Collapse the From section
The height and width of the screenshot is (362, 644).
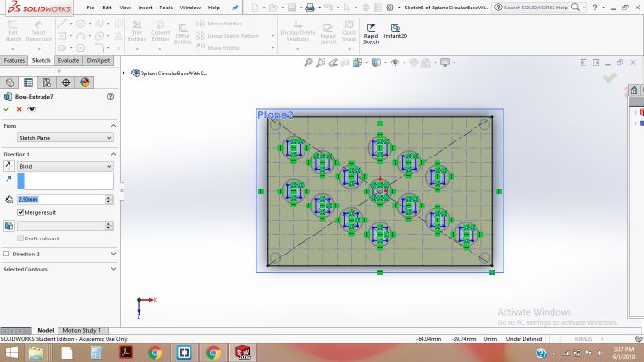tap(113, 126)
